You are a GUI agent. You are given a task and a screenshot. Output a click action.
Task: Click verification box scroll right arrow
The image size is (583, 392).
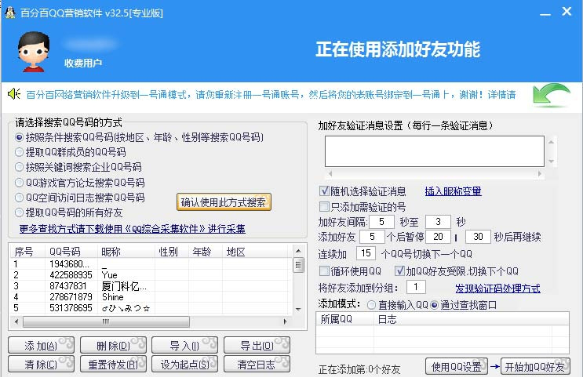pyautogui.click(x=540, y=173)
